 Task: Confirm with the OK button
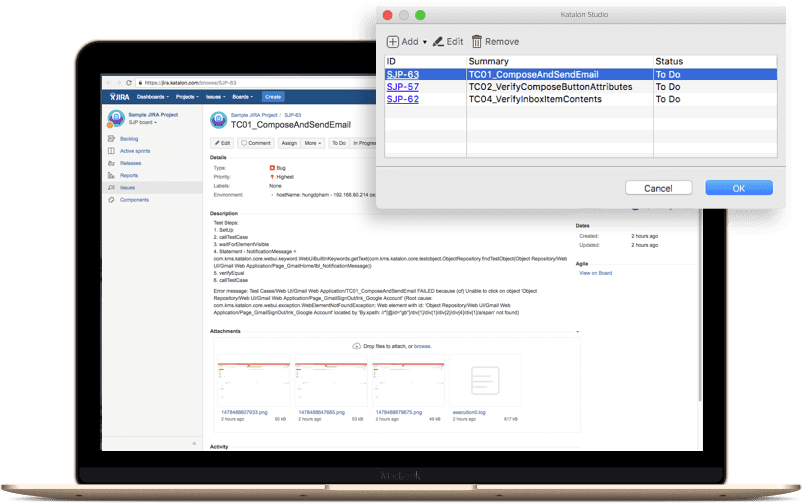(739, 188)
